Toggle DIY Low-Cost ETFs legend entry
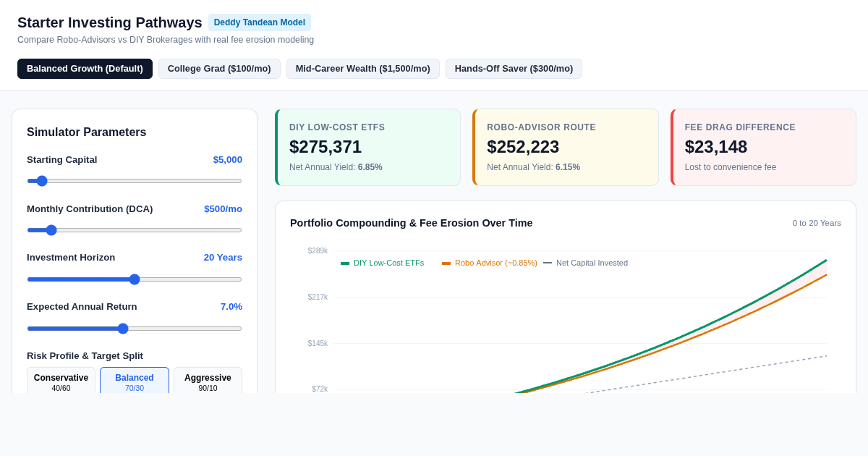 [383, 263]
